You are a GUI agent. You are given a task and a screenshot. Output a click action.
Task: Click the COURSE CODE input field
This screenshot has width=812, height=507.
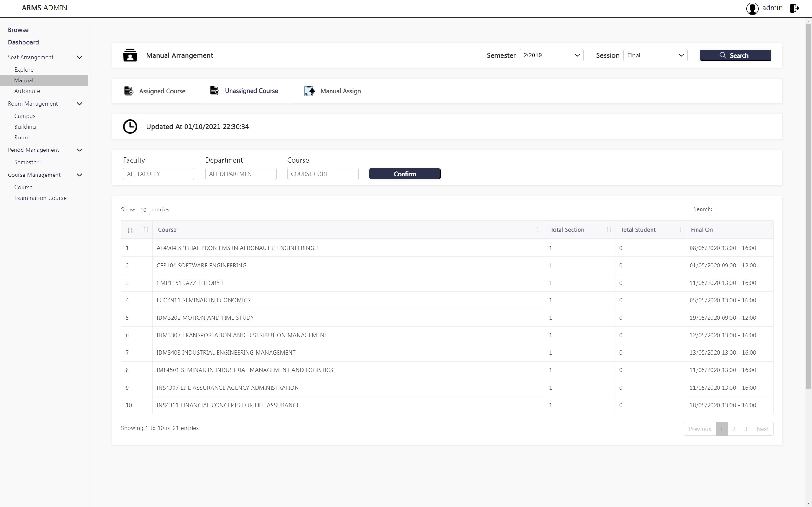323,174
